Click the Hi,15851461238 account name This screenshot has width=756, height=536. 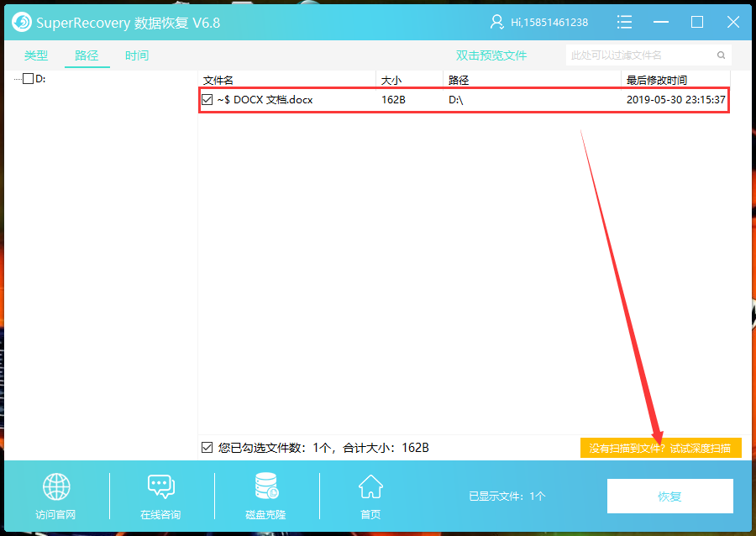point(549,22)
